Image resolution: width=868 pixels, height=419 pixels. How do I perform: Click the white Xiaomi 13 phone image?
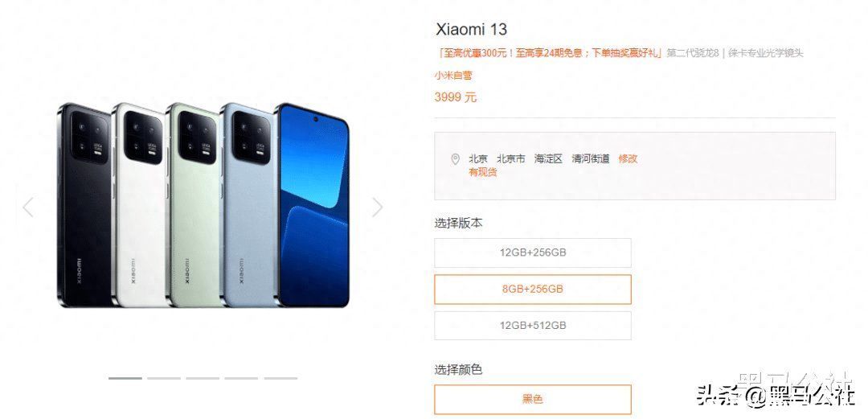coord(140,205)
